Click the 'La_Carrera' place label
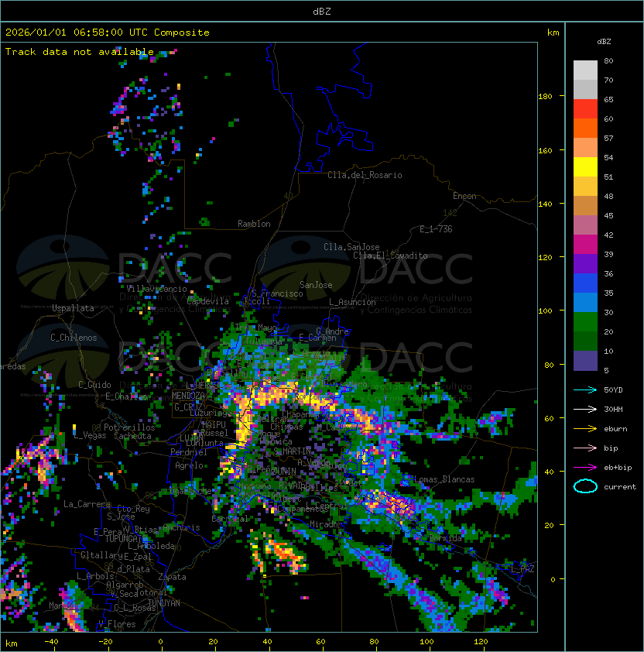Image resolution: width=644 pixels, height=652 pixels. pyautogui.click(x=87, y=504)
